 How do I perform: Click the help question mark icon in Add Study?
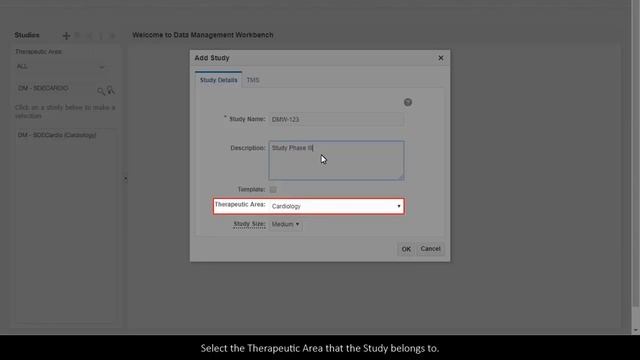408,102
